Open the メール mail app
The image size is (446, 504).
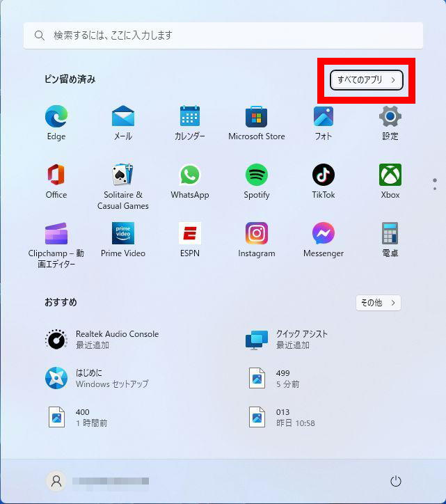click(x=123, y=123)
